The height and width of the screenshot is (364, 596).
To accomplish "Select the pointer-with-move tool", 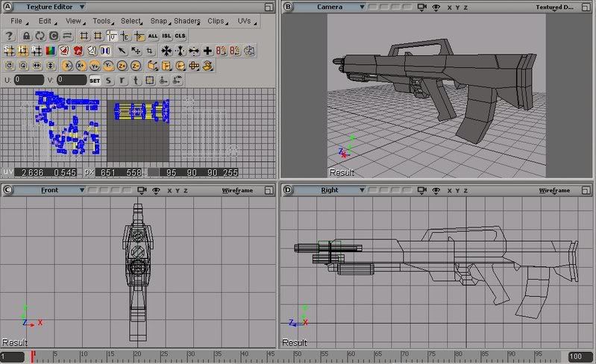I will 136,51.
